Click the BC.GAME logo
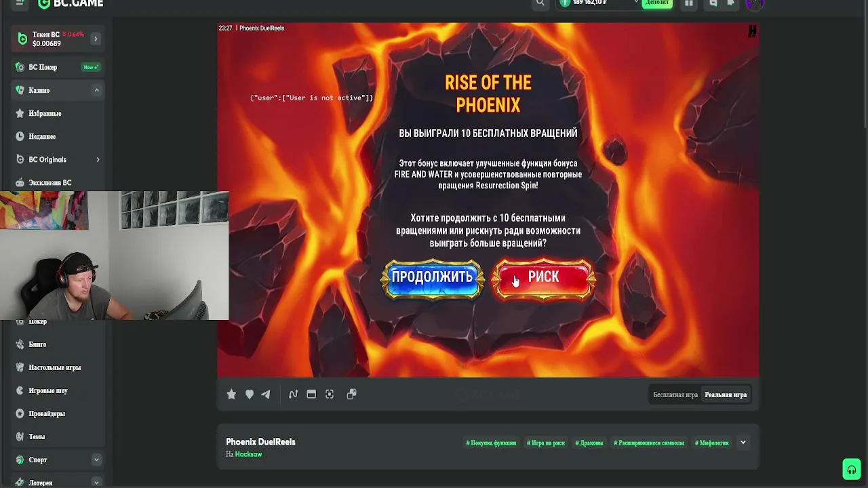Image resolution: width=868 pixels, height=488 pixels. pos(71,3)
